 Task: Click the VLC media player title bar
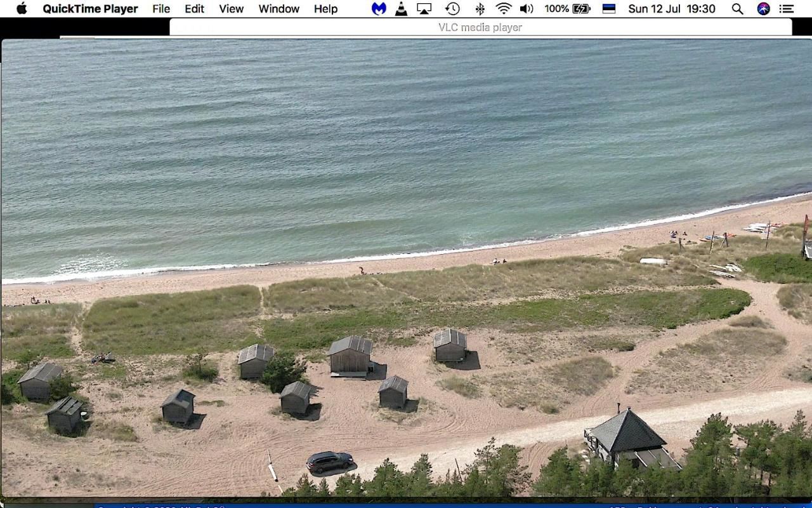click(480, 27)
